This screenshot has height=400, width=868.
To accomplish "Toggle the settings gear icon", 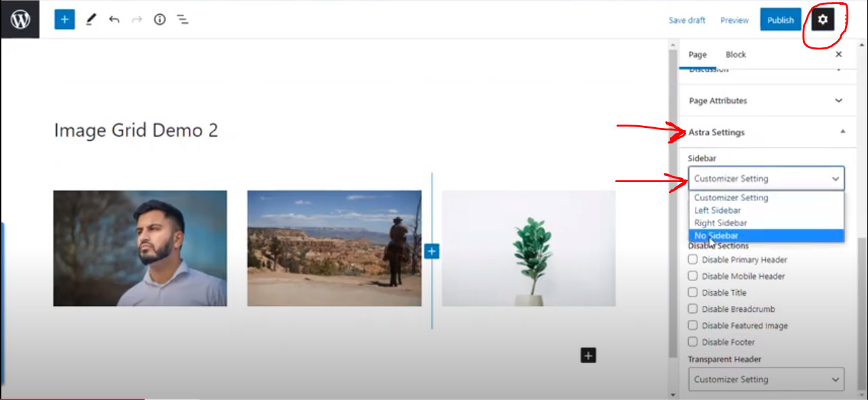I will click(823, 20).
